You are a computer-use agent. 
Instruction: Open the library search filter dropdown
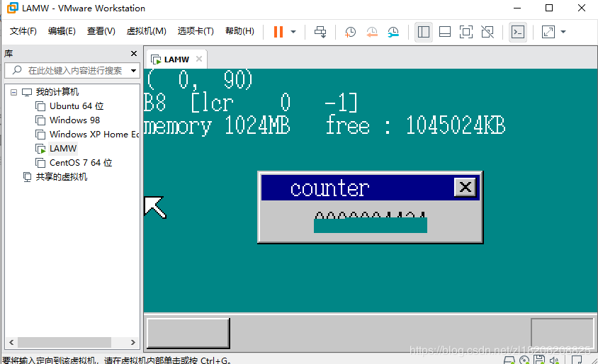coord(133,71)
